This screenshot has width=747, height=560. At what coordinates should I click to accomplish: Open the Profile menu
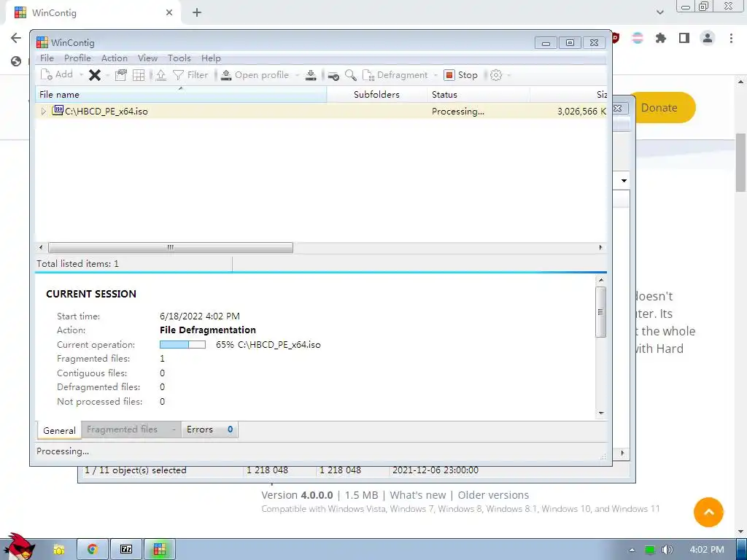[77, 58]
